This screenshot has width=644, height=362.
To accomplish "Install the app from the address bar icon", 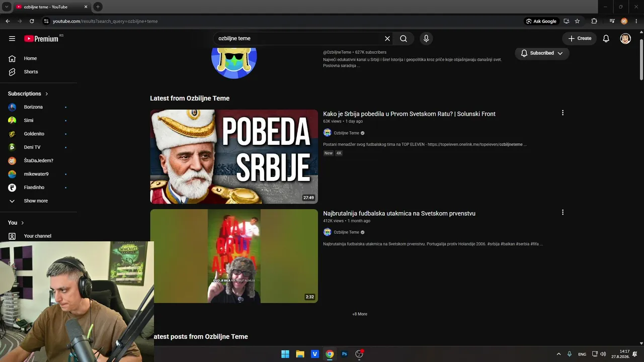I will tap(567, 21).
